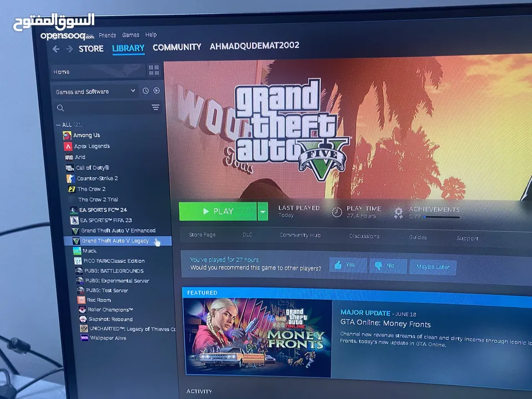Show recent activity clock icon
Image resolution: width=532 pixels, height=399 pixels.
point(146,90)
